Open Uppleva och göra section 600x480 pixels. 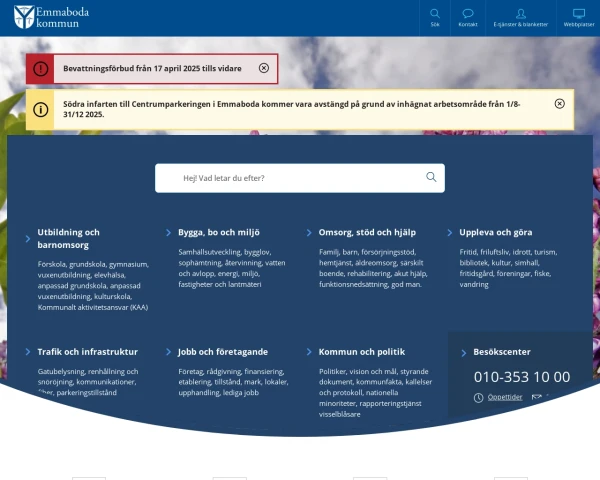(x=496, y=232)
